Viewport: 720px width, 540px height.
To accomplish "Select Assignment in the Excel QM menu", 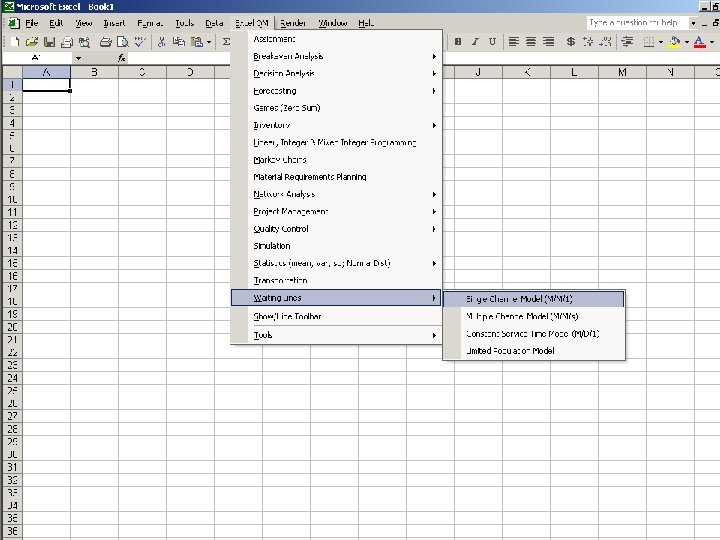I will pos(336,39).
